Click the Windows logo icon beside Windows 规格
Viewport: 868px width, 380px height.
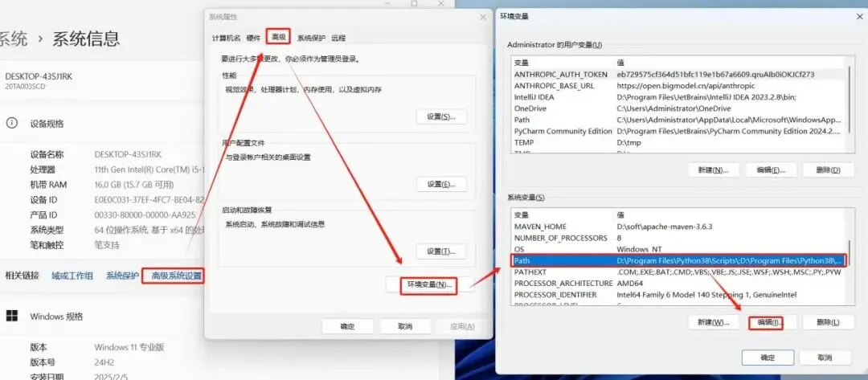[11, 316]
